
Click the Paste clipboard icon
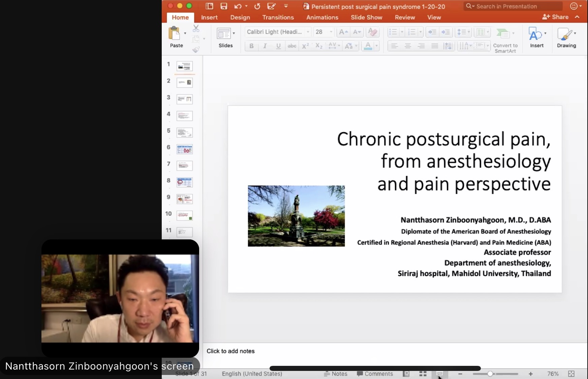[175, 34]
